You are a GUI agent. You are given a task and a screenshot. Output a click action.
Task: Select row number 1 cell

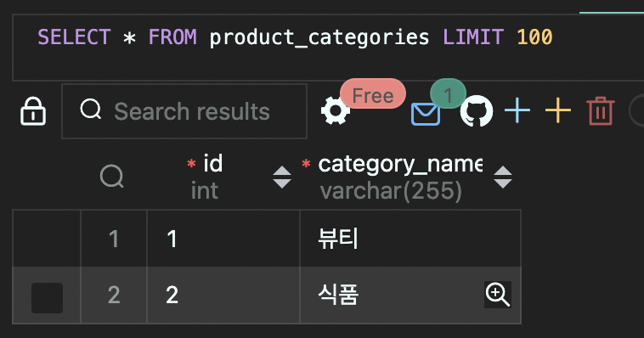click(x=114, y=239)
